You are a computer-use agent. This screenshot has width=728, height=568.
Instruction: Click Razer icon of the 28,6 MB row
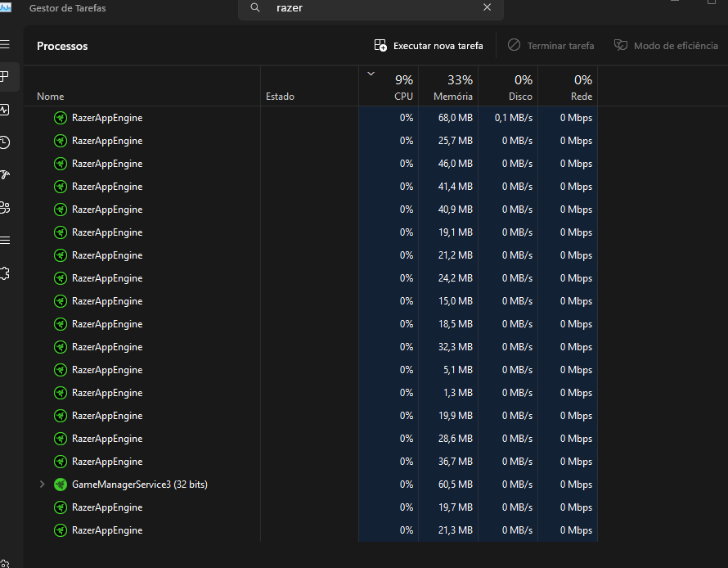pyautogui.click(x=61, y=439)
